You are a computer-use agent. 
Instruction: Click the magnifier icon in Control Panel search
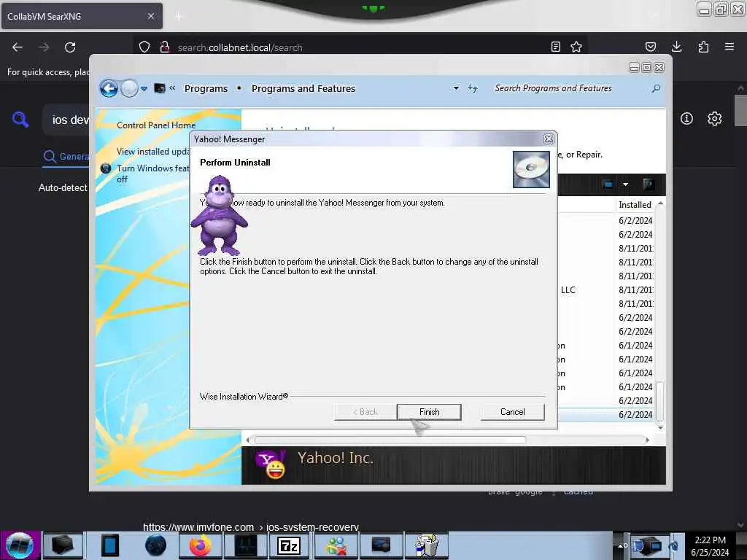point(656,88)
